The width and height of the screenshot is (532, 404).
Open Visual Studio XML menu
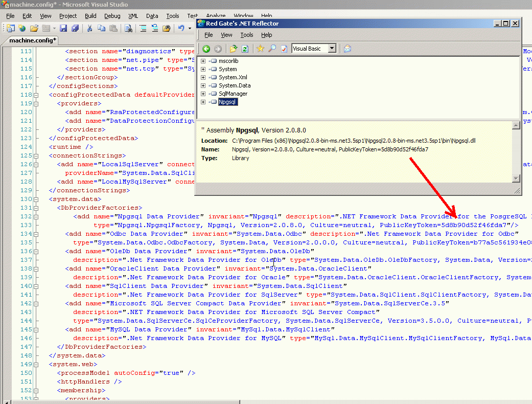tap(133, 16)
